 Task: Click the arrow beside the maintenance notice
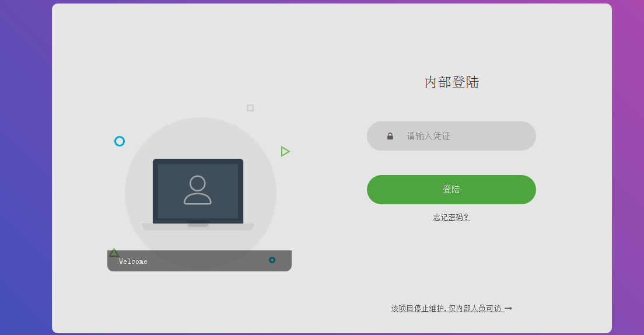[508, 308]
